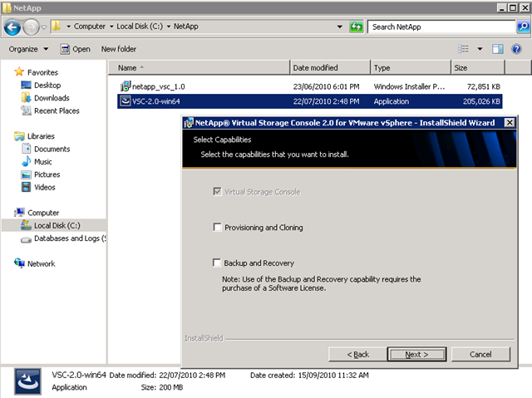Open Recent Places in Favorites

click(57, 111)
